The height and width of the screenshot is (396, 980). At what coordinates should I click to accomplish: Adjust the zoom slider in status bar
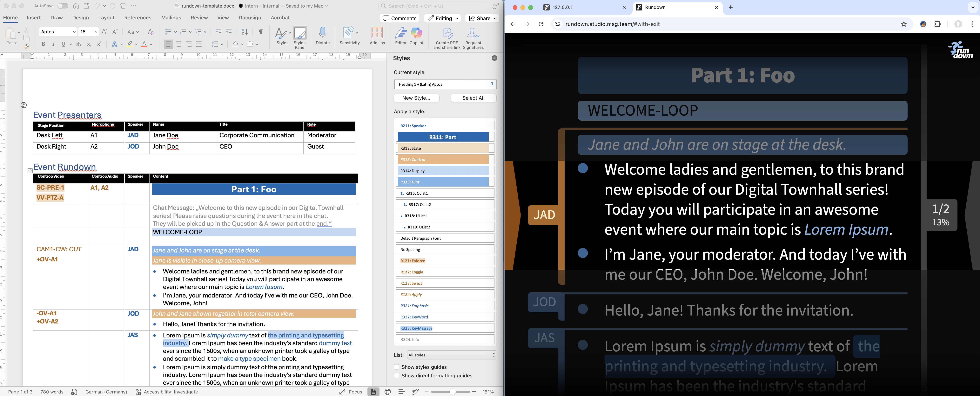tap(452, 392)
